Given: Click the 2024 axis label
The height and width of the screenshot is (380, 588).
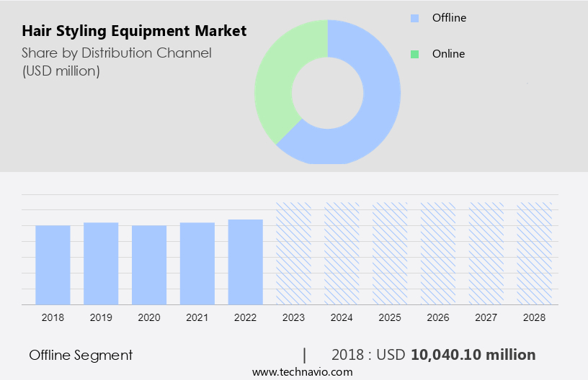Looking at the screenshot, I should [342, 317].
